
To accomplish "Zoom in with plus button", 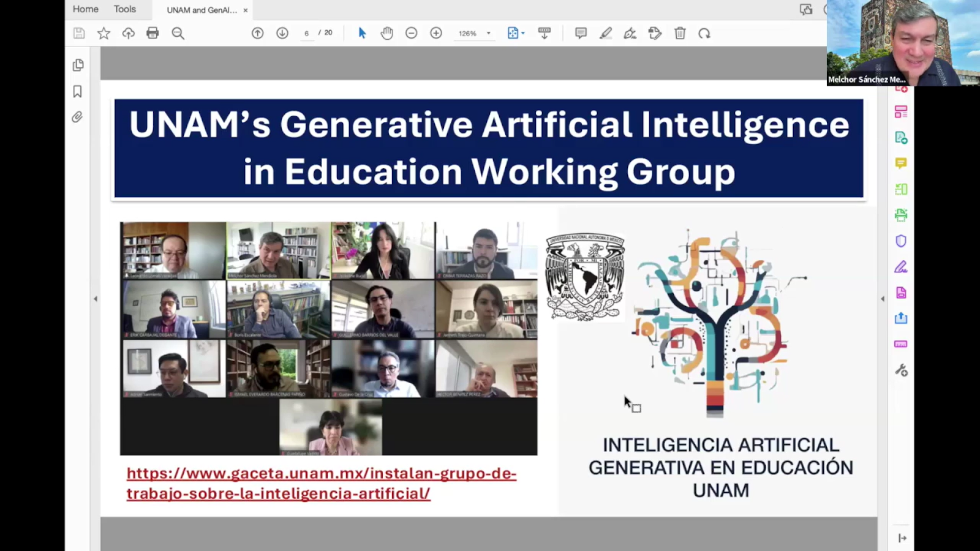I will pos(436,33).
